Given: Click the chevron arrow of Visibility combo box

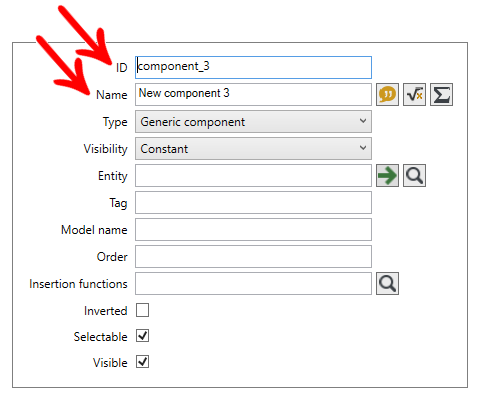Looking at the screenshot, I should (x=363, y=148).
